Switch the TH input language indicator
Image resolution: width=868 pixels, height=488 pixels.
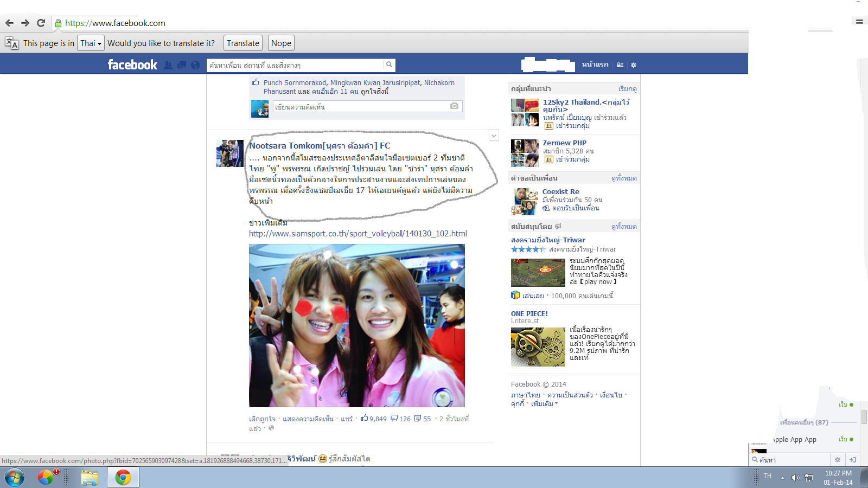[767, 476]
